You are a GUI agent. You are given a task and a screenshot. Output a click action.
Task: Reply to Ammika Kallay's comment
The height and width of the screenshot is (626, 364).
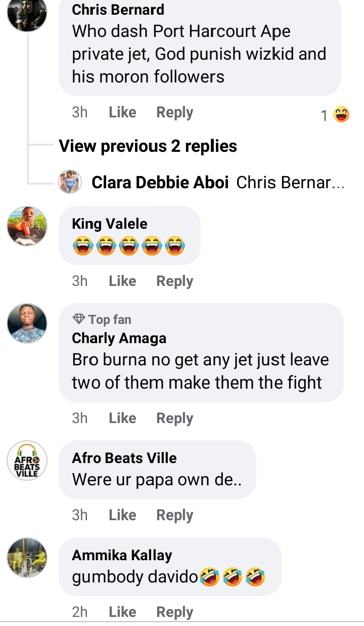pos(174,612)
